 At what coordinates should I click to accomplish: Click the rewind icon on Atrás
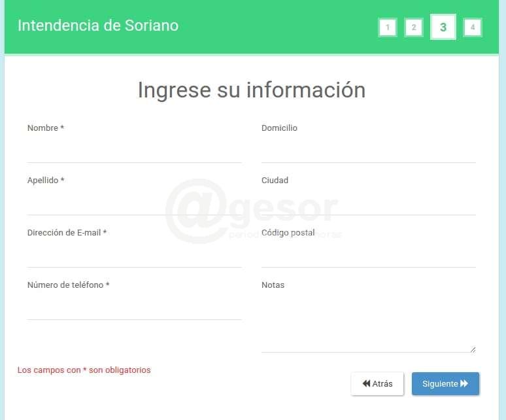(366, 384)
